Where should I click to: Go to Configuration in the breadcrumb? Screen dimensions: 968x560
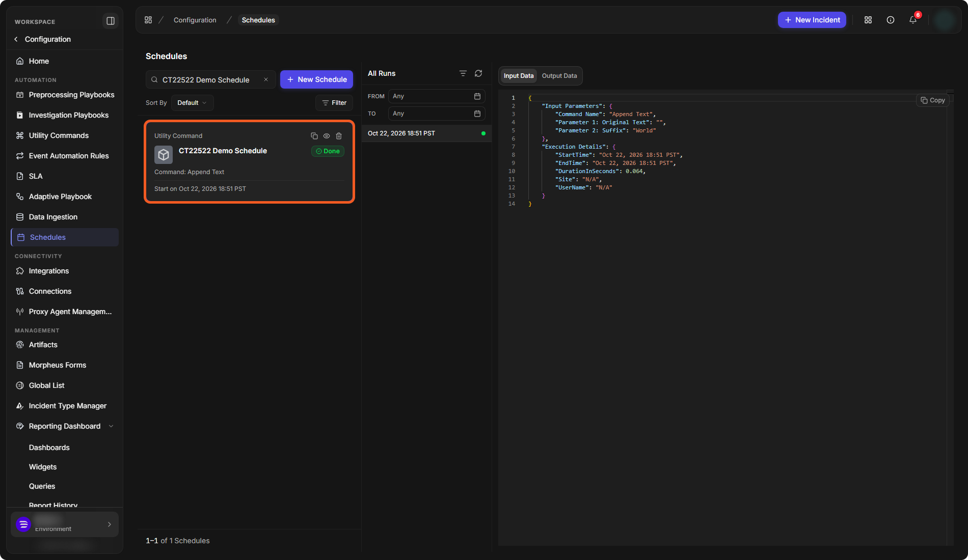[x=195, y=20]
